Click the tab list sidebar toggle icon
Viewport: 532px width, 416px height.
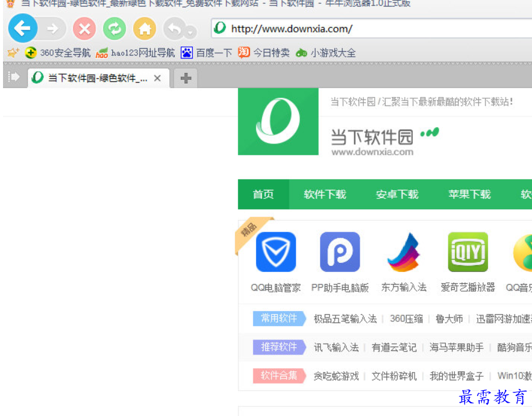14,77
